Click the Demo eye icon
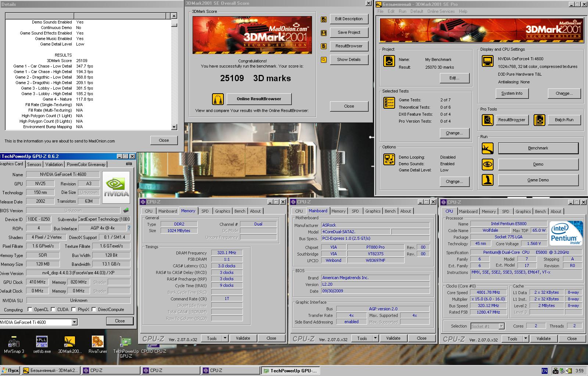 point(488,164)
